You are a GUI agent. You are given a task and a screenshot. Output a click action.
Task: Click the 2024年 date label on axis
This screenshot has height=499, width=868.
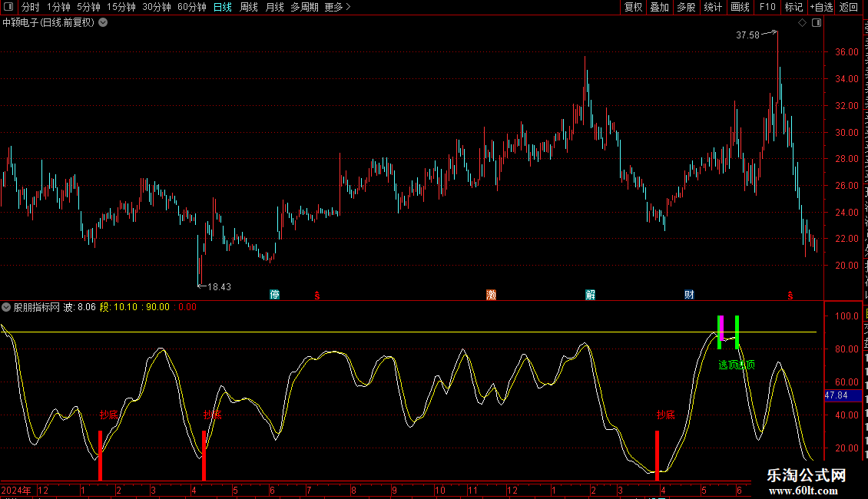[x=16, y=490]
